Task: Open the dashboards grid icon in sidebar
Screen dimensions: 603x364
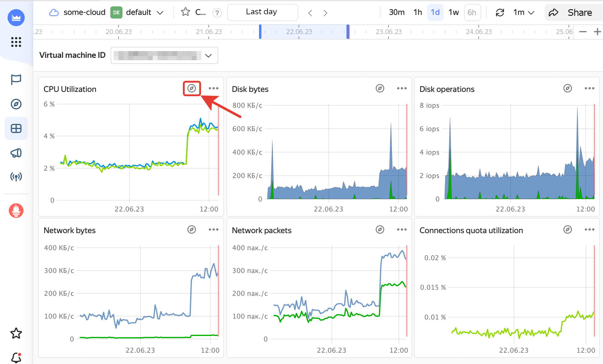Action: click(x=16, y=128)
